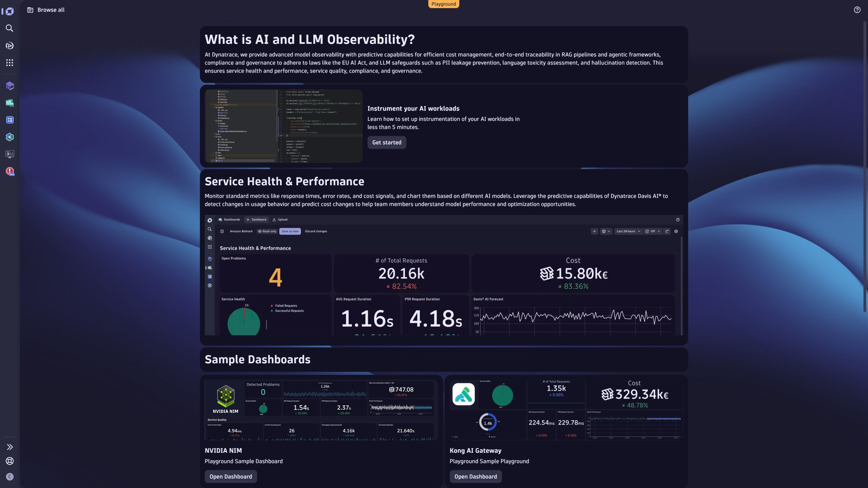Open Dashboard for NVIDIA NIM sample
868x488 pixels.
click(230, 476)
